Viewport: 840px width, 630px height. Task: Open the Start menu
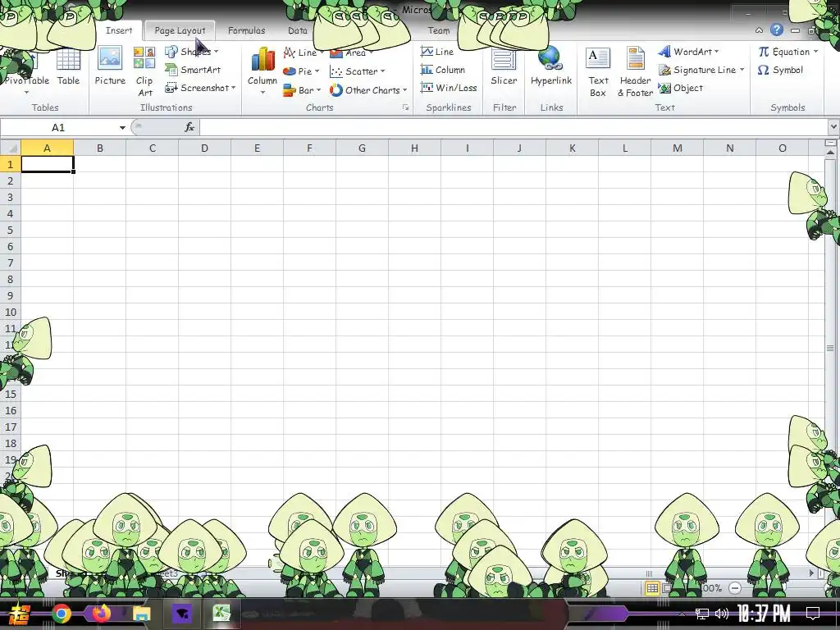tap(20, 614)
